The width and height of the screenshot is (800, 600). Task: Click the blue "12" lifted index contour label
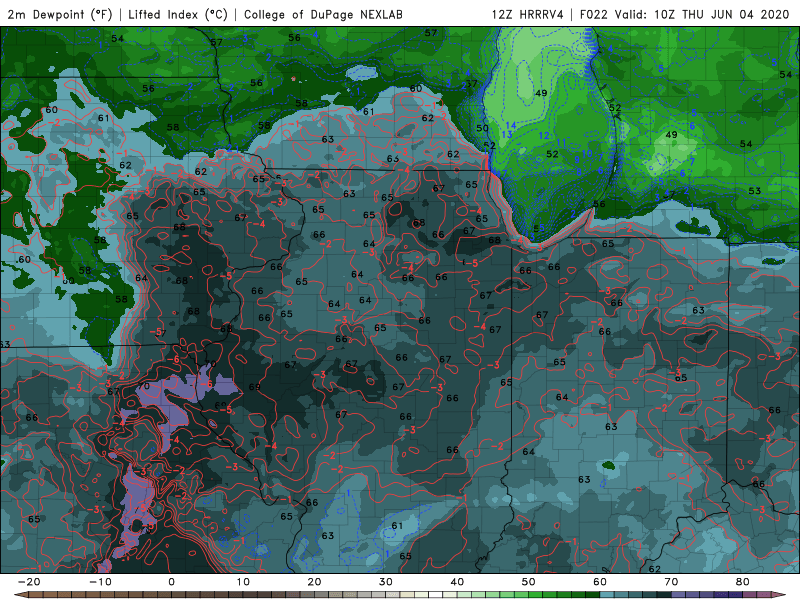[544, 136]
